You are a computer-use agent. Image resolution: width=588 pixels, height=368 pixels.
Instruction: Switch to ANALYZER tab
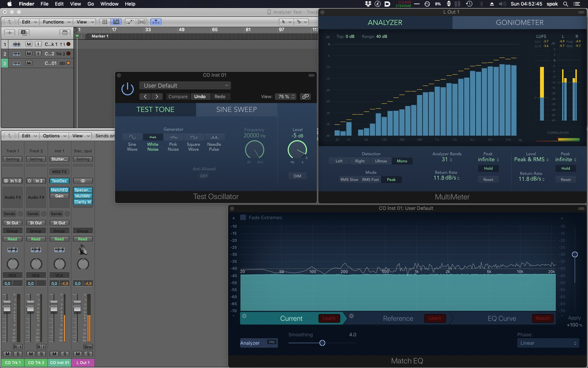(385, 23)
